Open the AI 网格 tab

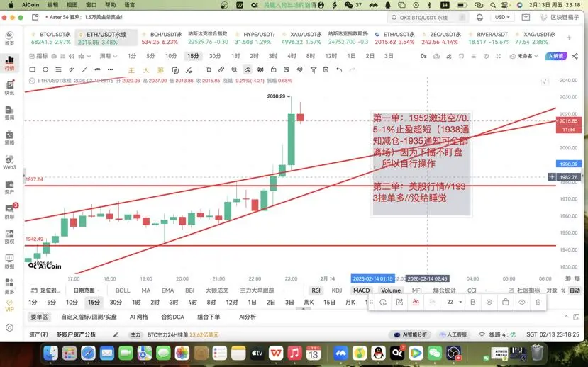139,317
